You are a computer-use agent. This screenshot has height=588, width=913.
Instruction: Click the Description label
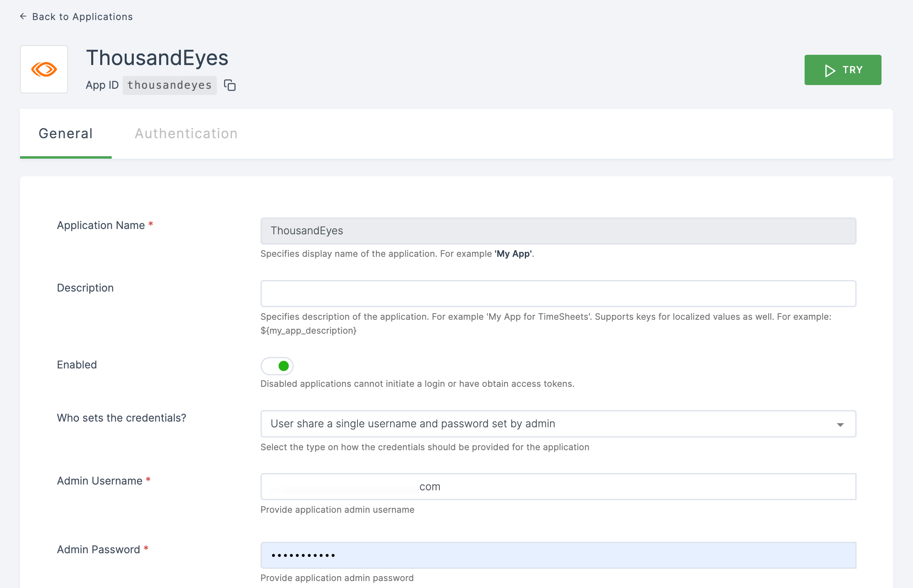point(85,288)
